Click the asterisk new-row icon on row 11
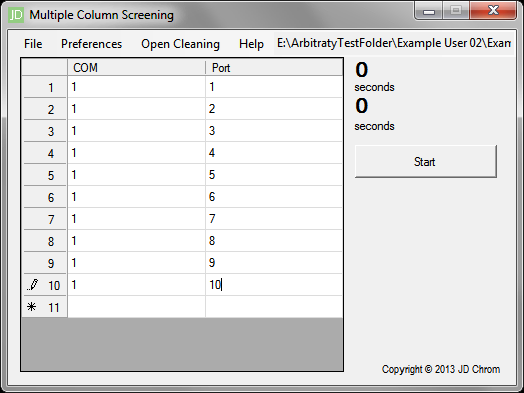The width and height of the screenshot is (524, 393). pos(31,307)
